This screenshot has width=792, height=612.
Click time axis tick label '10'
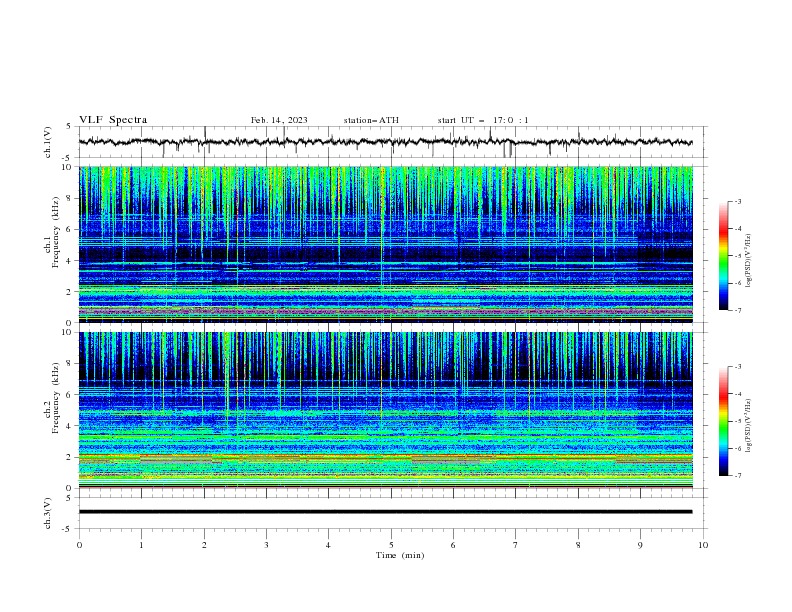703,545
